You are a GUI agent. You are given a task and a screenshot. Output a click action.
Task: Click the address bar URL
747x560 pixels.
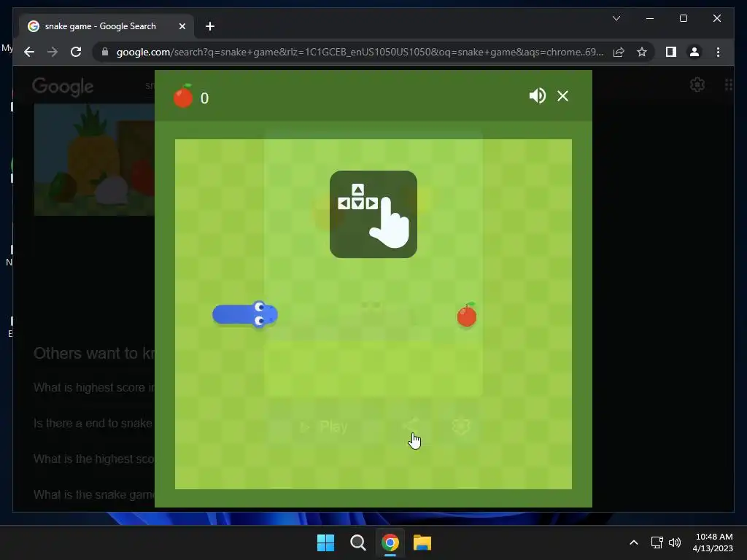[360, 52]
